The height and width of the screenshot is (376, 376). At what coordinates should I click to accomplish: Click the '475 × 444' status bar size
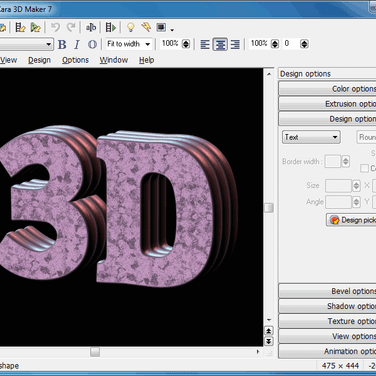340,366
